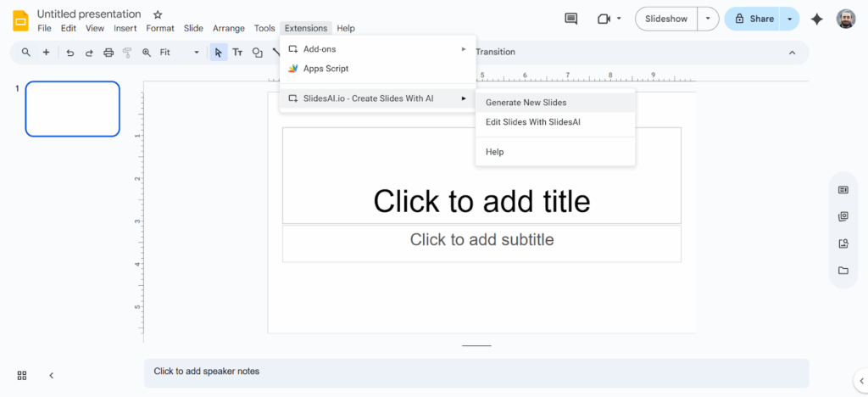
Task: Click the Gemini sparkle icon
Action: 816,19
